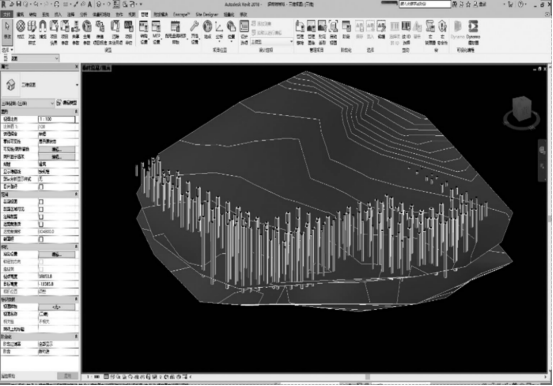Click Save in the quick access toolbar
Screen dimensions: 553x386
point(19,4)
